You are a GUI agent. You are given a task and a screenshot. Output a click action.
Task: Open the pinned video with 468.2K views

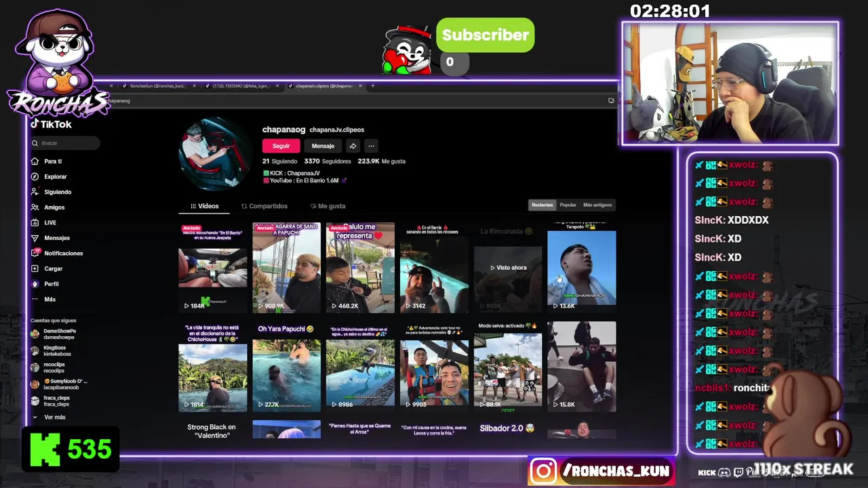click(x=360, y=267)
